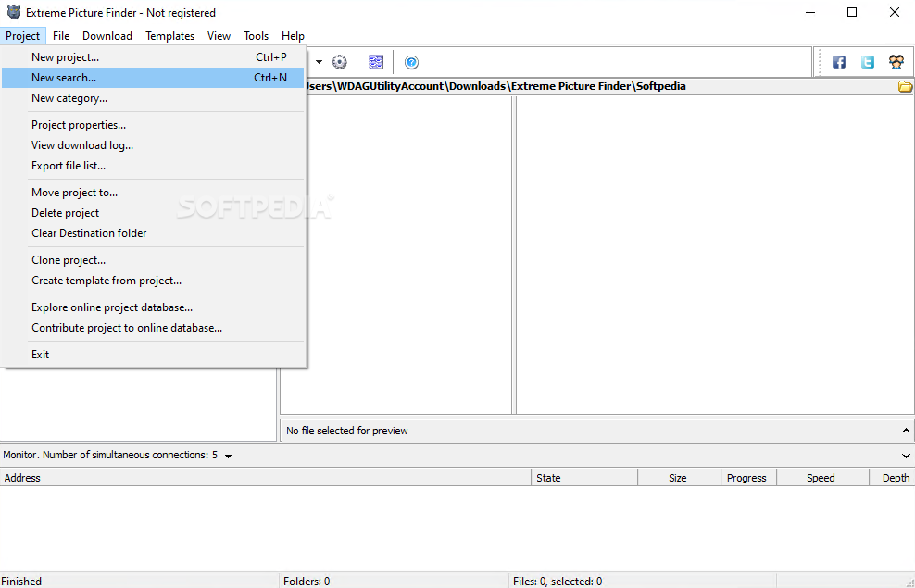Expand the toolbar dropdown arrow beside the gear
The width and height of the screenshot is (915, 588).
point(319,62)
